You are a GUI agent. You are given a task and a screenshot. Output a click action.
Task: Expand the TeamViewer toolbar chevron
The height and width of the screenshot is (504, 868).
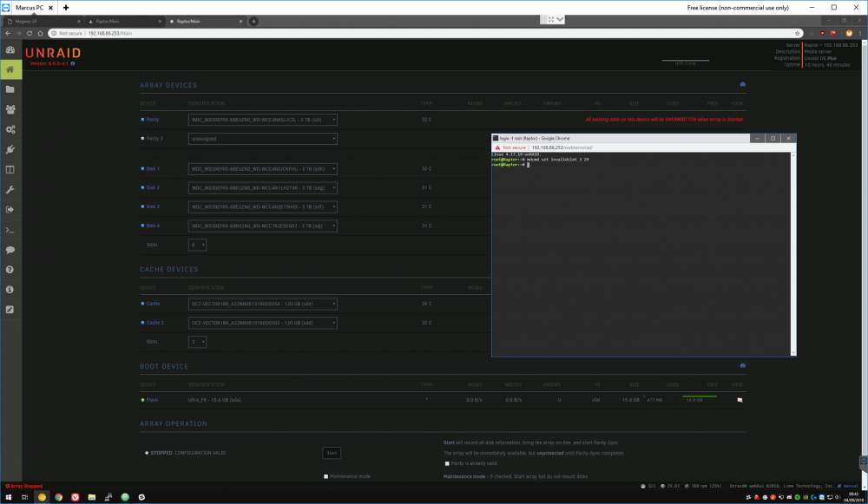(x=560, y=19)
